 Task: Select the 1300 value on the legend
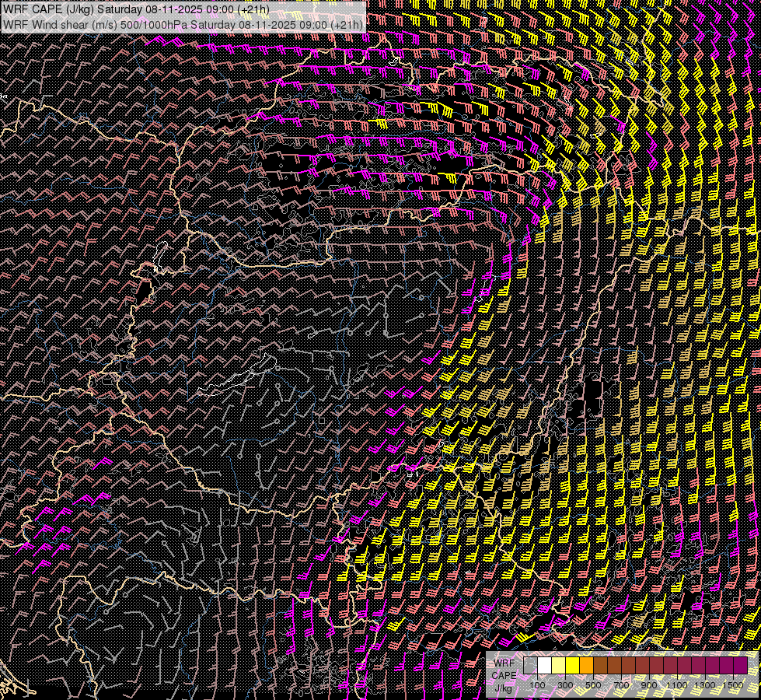705,684
